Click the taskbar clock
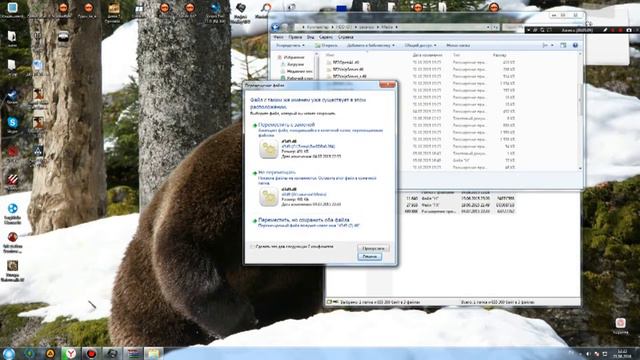 pos(622,354)
